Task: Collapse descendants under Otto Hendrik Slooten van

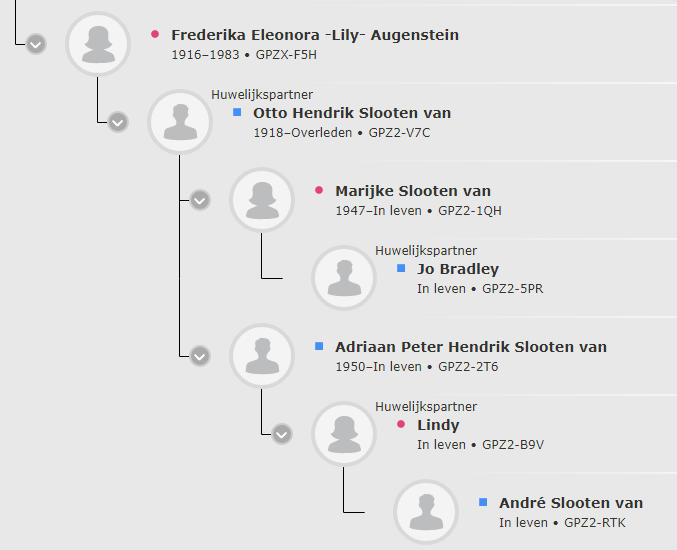Action: [118, 122]
